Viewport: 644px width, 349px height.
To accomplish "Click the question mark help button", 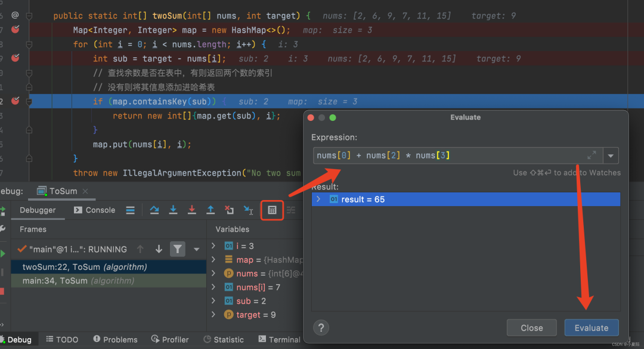I will click(321, 328).
